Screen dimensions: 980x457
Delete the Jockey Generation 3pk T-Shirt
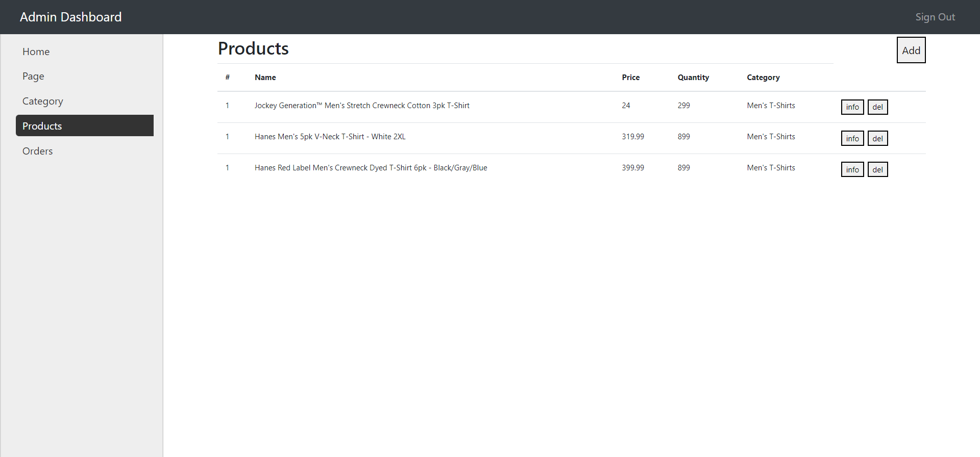coord(877,107)
